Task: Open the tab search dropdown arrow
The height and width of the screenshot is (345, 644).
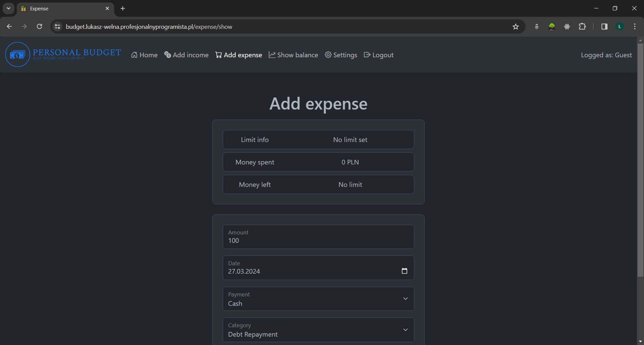Action: point(8,8)
